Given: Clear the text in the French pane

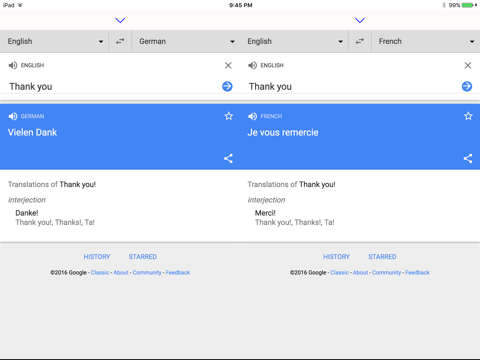Looking at the screenshot, I should coord(468,65).
